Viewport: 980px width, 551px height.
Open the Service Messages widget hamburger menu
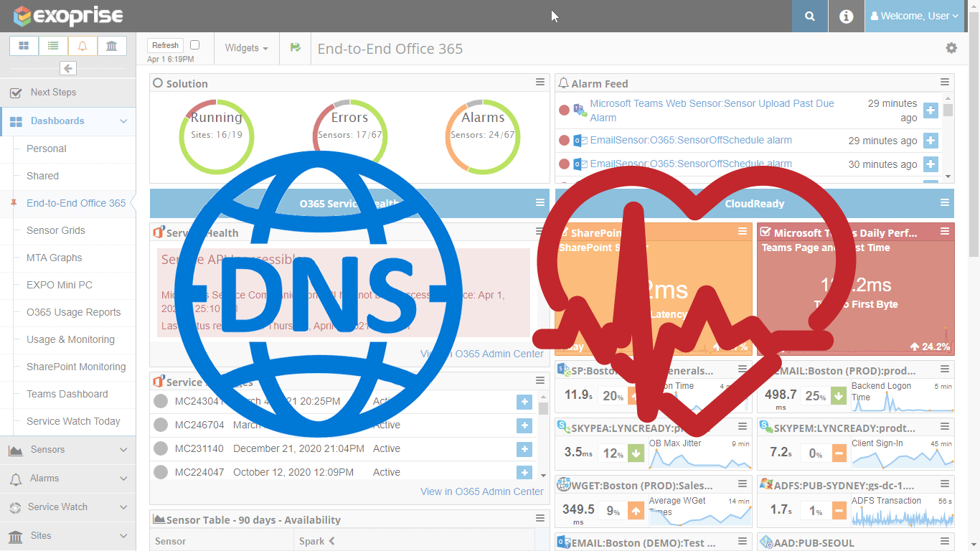click(x=540, y=380)
